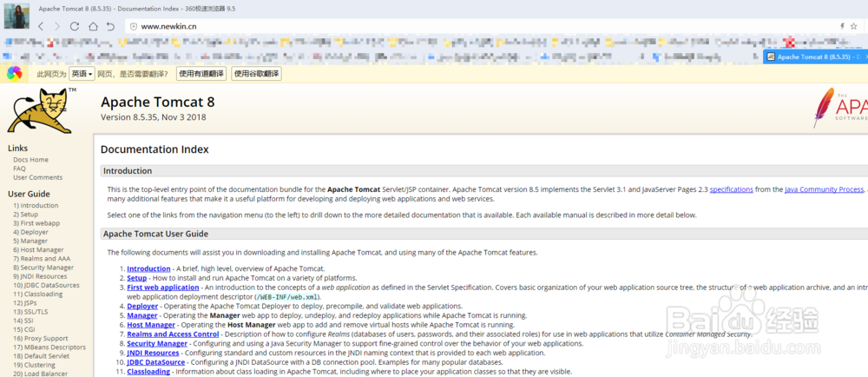
Task: Click the colorful translate logo icon
Action: (x=15, y=73)
